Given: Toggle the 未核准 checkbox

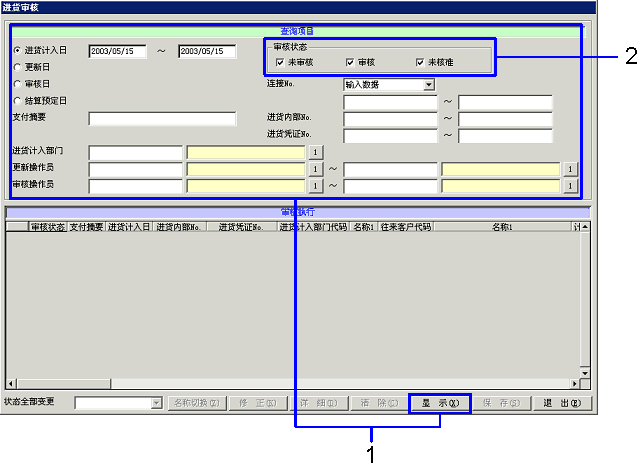Looking at the screenshot, I should (420, 62).
